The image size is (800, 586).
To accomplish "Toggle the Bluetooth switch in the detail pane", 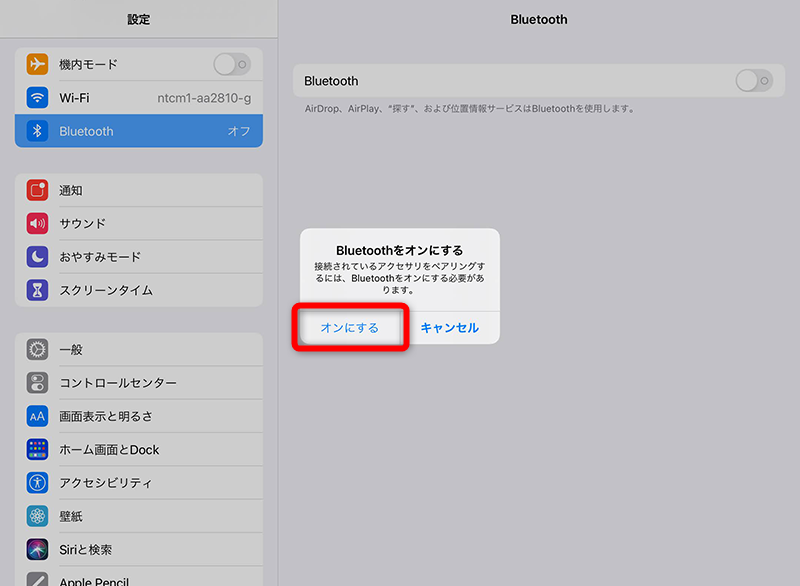I will click(x=754, y=81).
